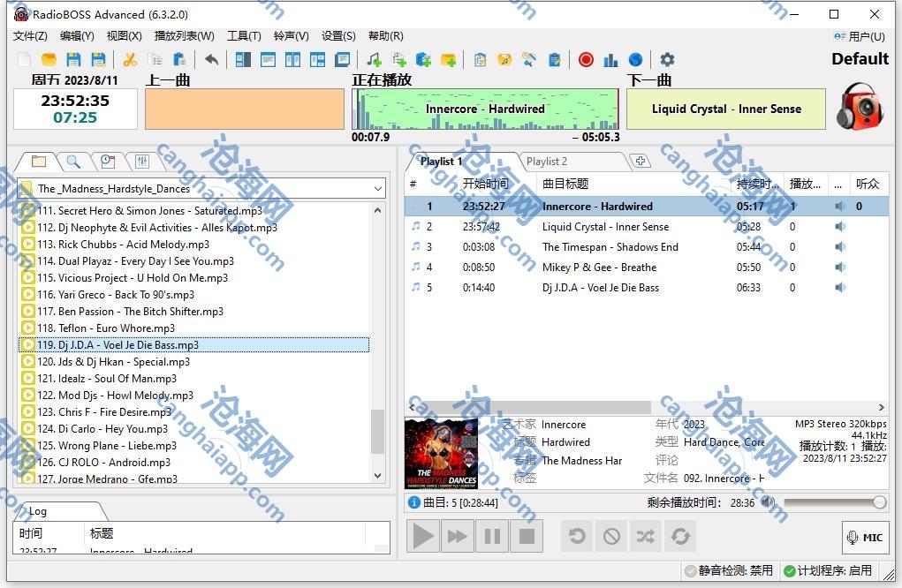902x588 pixels.
Task: Switch to the Playlist 2 tab
Action: 547,162
